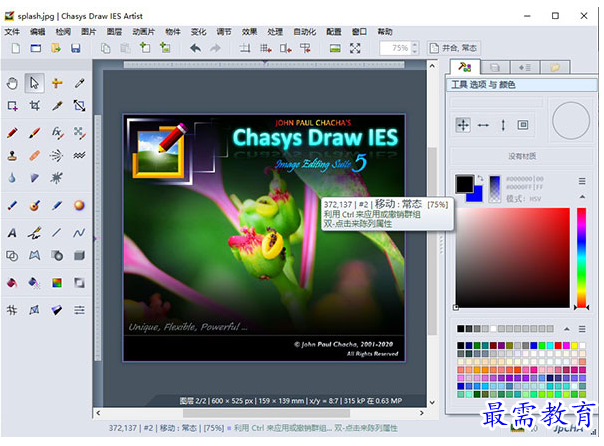This screenshot has height=446, width=604.
Task: Switch to the folder browser tab
Action: 555,68
